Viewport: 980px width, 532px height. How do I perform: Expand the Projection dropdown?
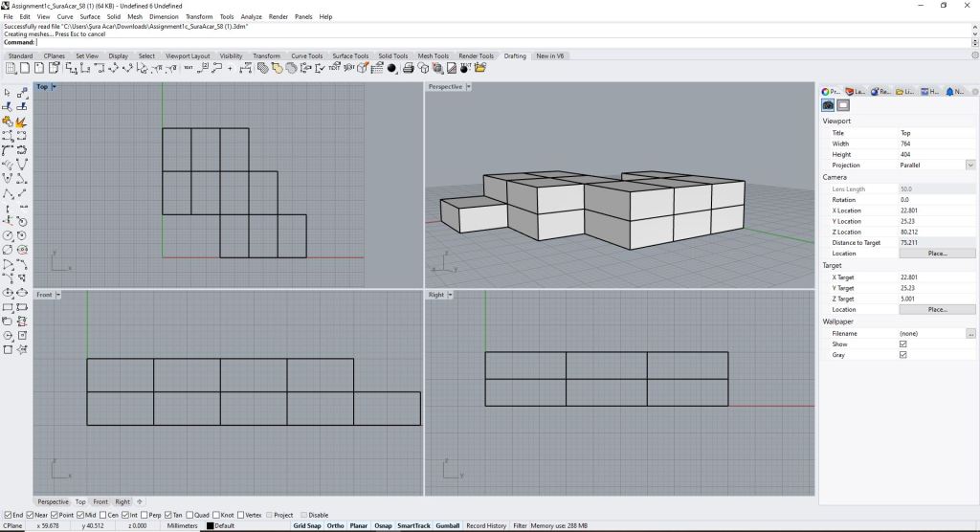[x=969, y=166]
